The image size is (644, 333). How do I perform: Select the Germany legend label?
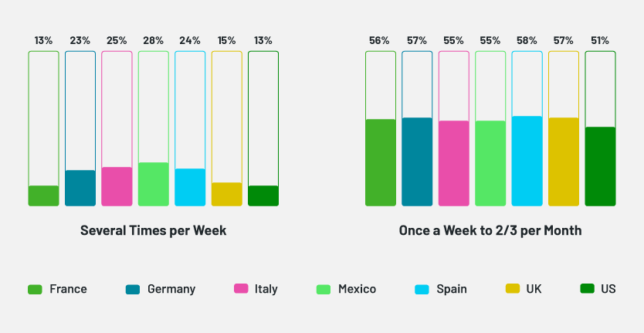pyautogui.click(x=171, y=290)
